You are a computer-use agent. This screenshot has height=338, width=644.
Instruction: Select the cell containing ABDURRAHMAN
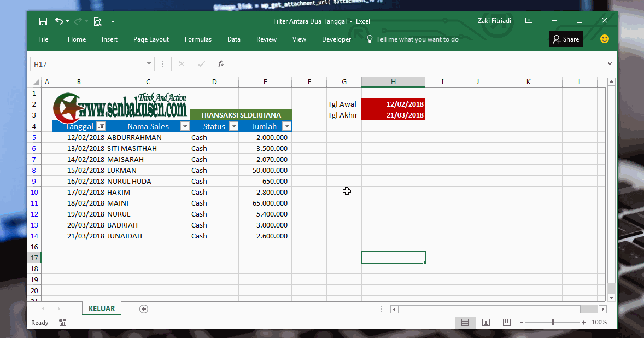coord(148,138)
